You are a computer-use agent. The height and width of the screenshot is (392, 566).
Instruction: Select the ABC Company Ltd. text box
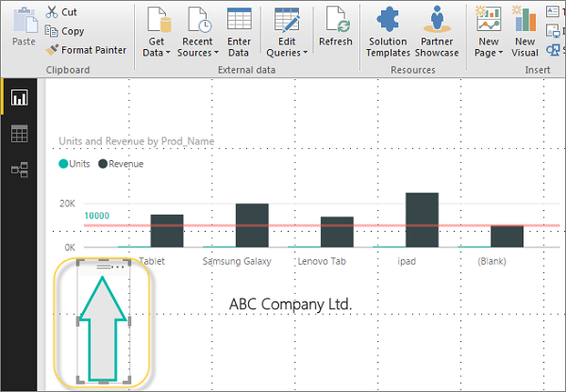click(x=291, y=304)
